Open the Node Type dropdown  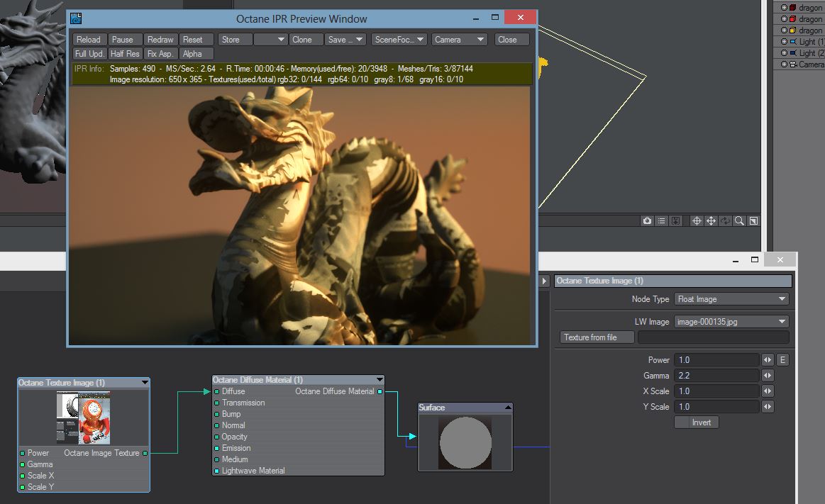(x=731, y=299)
